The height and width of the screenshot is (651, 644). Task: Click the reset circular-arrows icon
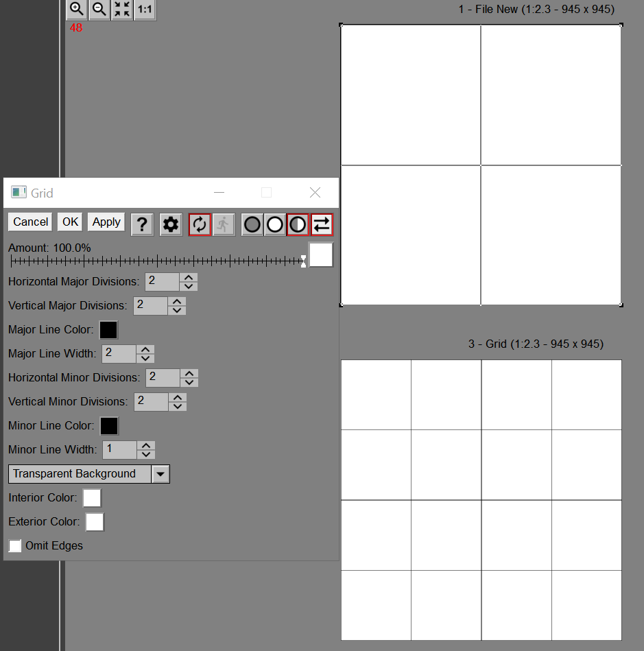(200, 224)
